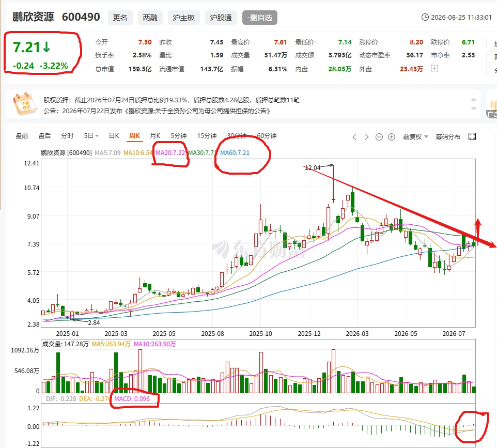Select the 分时 intraday tab

pyautogui.click(x=67, y=136)
